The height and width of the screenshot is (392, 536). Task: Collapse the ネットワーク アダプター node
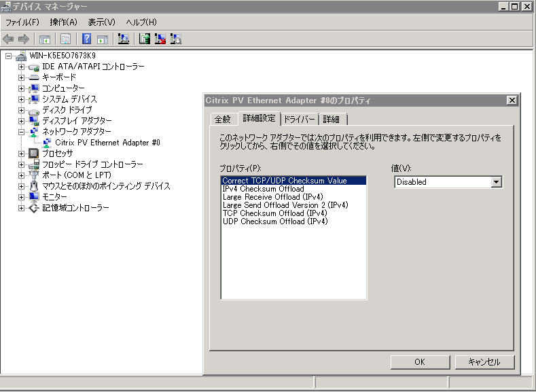pos(21,132)
